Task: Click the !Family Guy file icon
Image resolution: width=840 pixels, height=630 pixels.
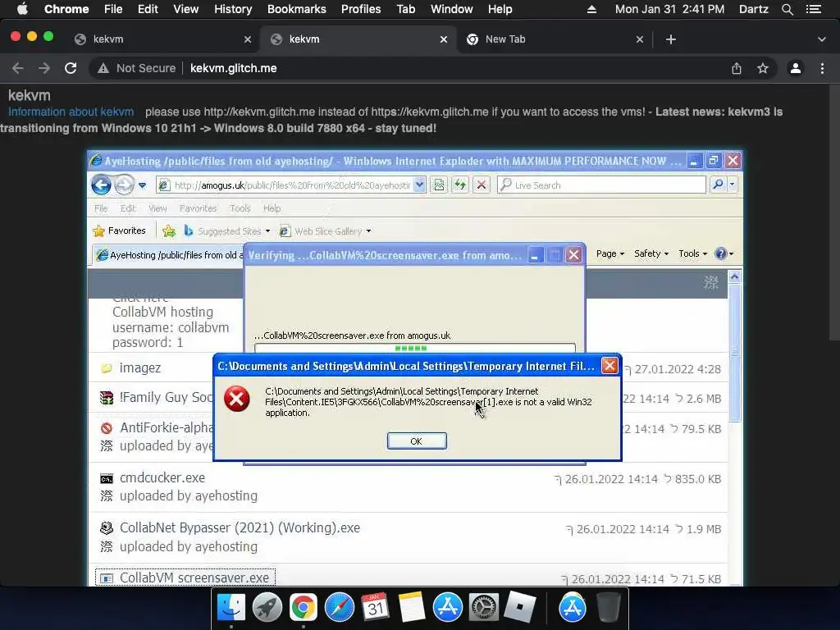Action: (107, 398)
